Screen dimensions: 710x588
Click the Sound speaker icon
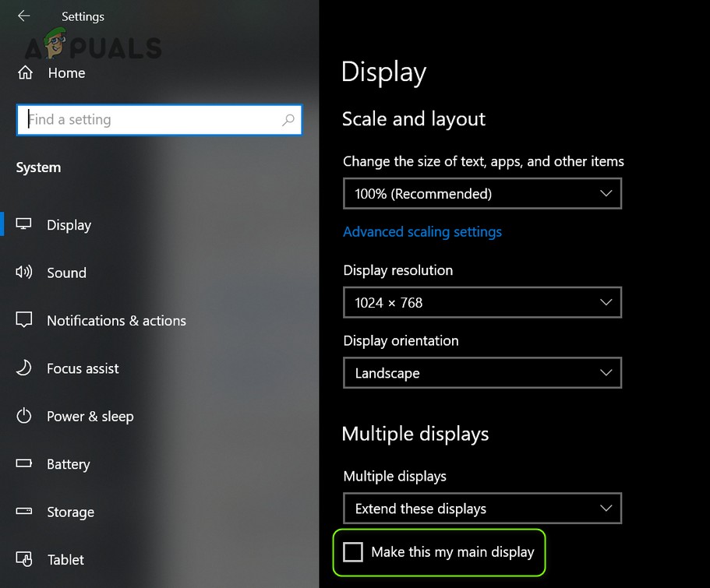24,273
